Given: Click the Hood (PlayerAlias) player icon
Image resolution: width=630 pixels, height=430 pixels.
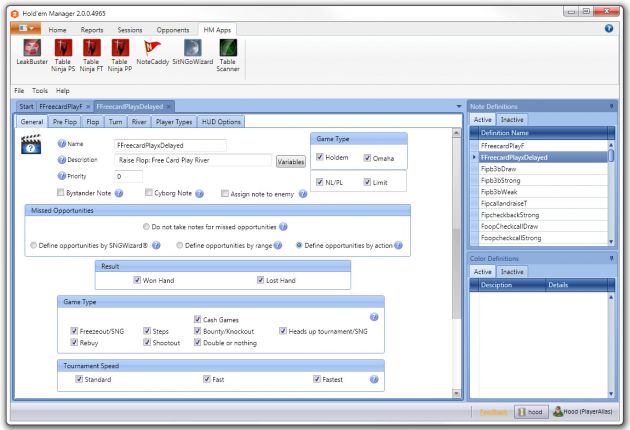Looking at the screenshot, I should 558,411.
